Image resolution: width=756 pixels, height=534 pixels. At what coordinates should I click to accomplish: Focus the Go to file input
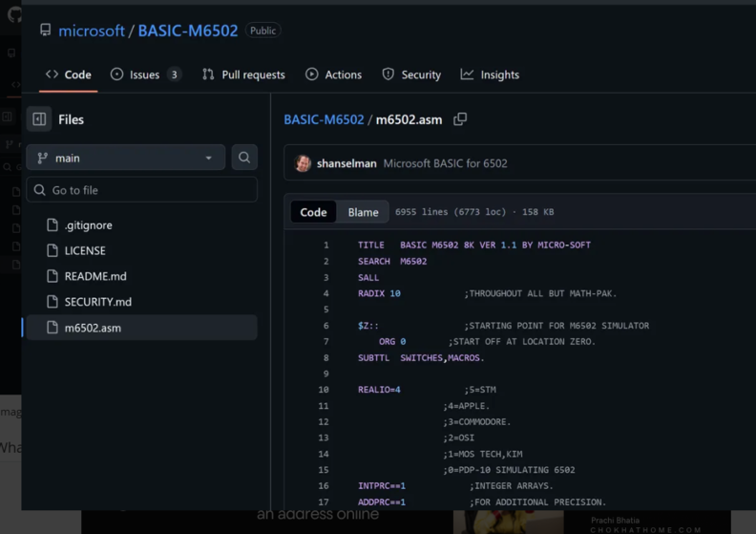[141, 190]
